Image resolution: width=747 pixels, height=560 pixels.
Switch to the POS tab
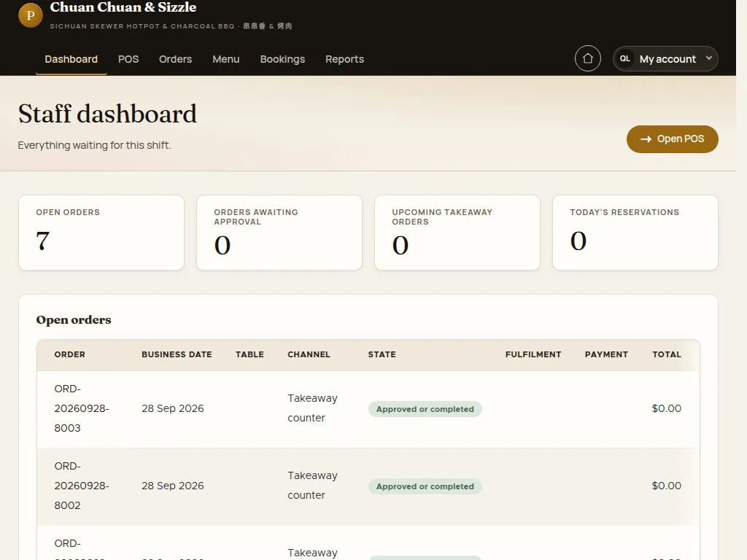click(x=128, y=59)
